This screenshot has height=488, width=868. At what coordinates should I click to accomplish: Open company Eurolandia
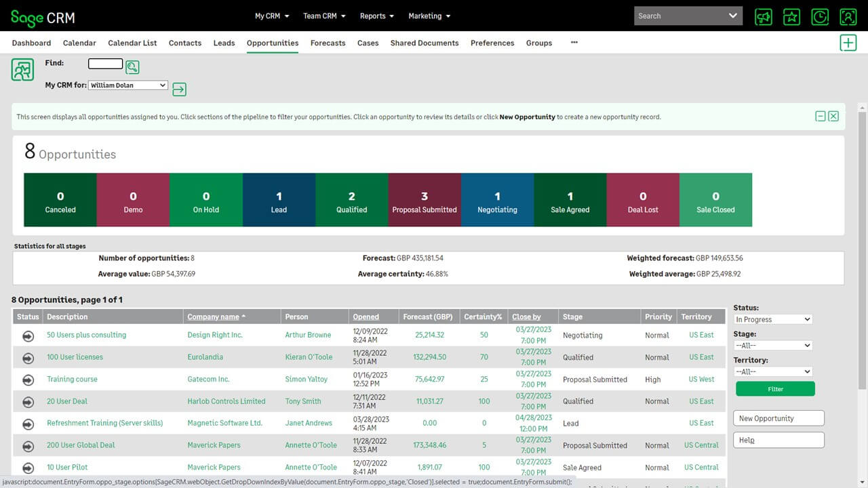click(x=205, y=357)
